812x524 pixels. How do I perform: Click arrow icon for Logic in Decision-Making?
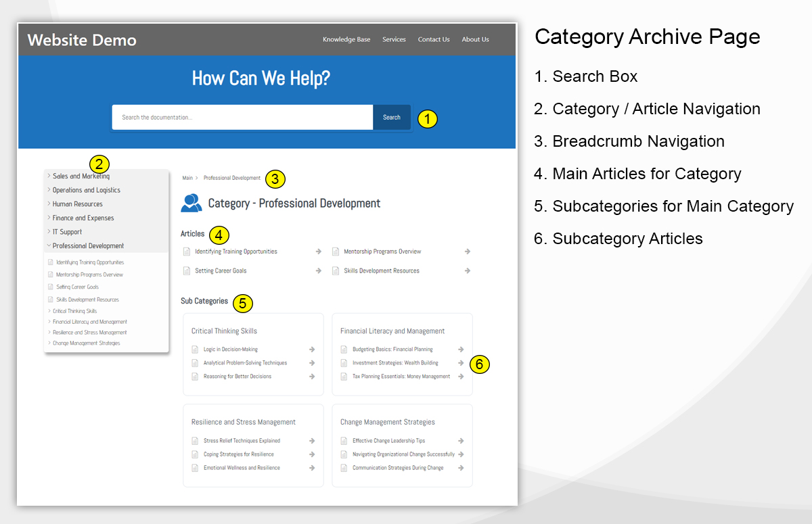[x=312, y=350]
